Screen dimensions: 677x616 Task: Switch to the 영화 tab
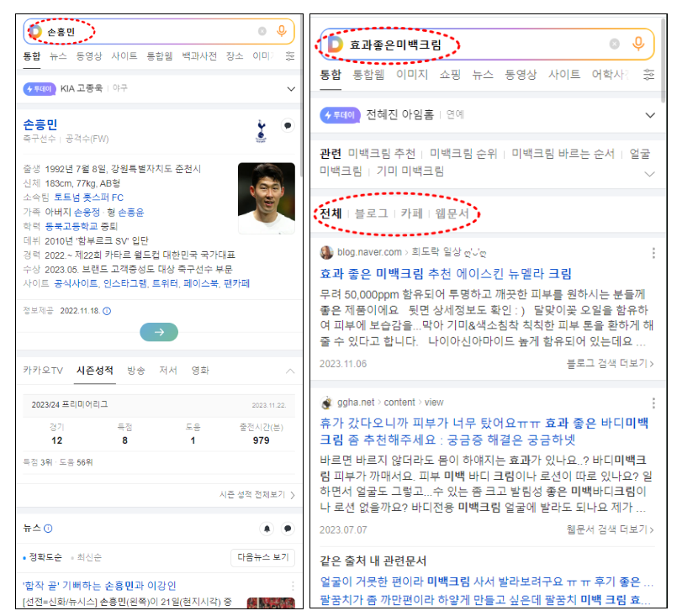pos(200,370)
